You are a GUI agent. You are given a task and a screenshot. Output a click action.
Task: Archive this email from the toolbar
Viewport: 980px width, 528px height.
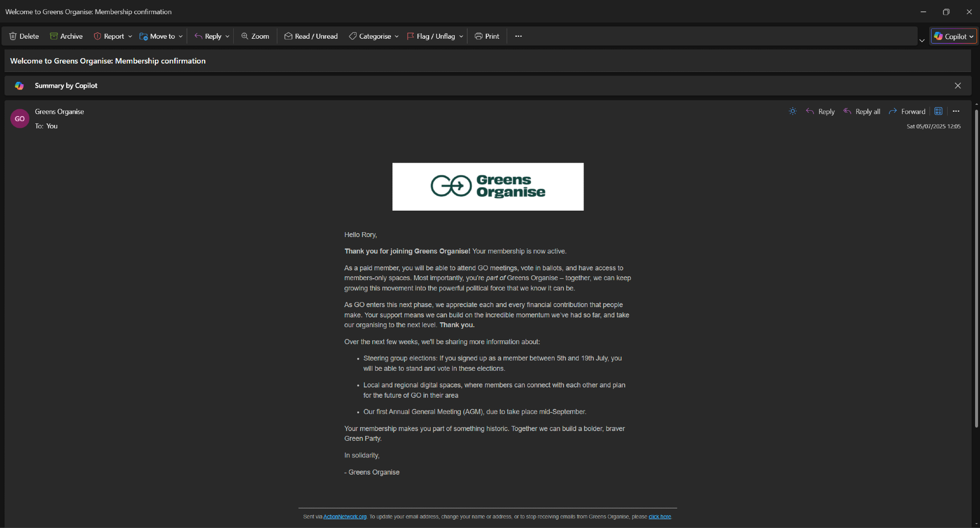(x=66, y=36)
